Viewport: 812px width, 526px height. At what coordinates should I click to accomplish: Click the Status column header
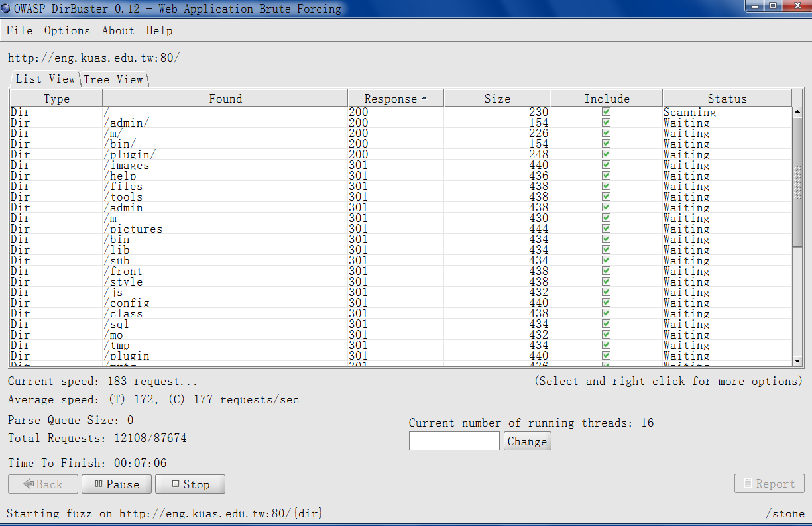coord(727,99)
